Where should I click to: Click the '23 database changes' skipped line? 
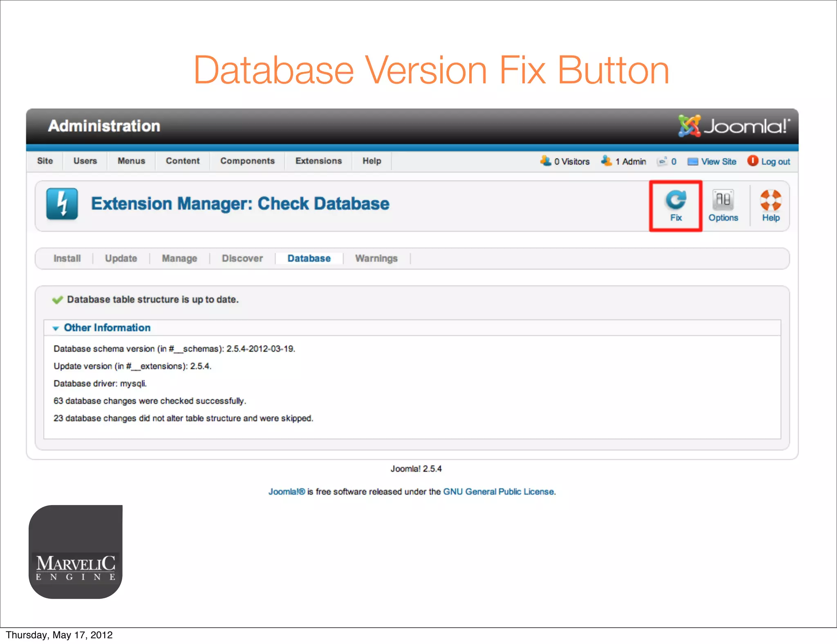click(184, 418)
